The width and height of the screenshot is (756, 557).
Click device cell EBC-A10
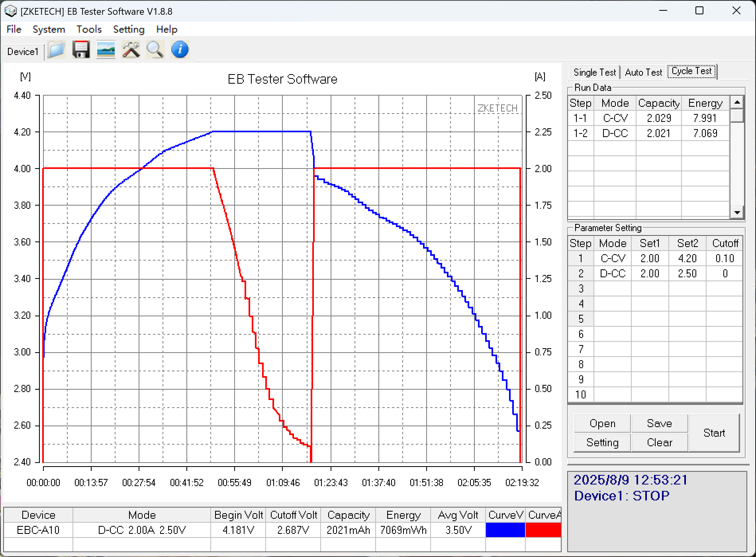tap(38, 530)
